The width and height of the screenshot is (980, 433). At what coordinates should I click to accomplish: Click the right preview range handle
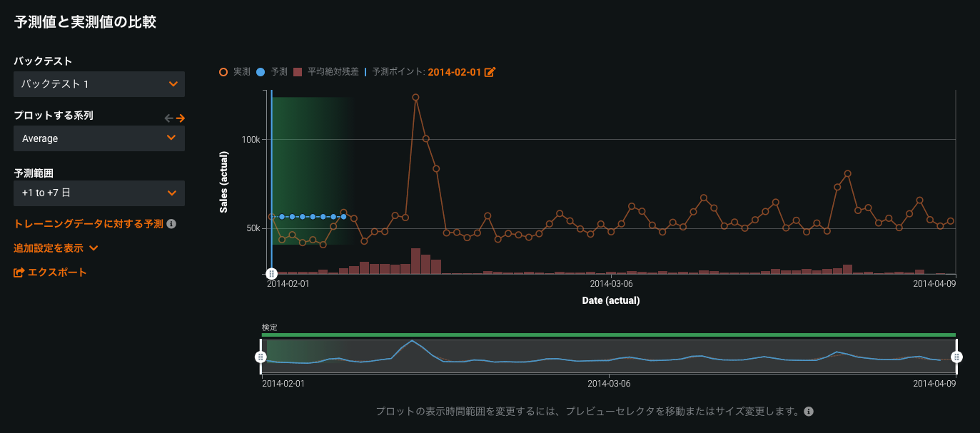[956, 357]
